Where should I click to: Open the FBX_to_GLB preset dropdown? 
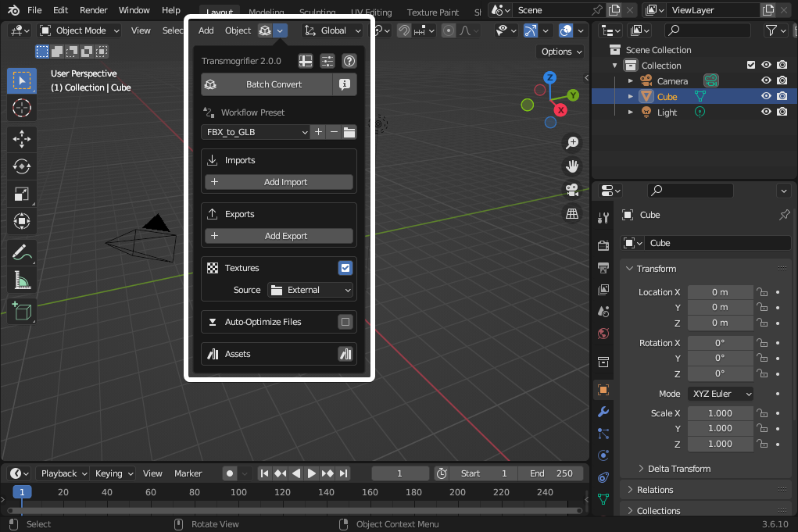point(256,132)
